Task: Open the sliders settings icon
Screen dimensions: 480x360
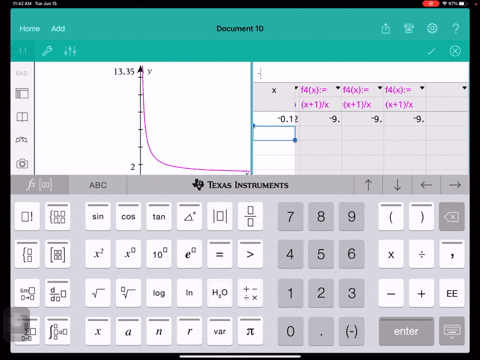Action: [70, 51]
